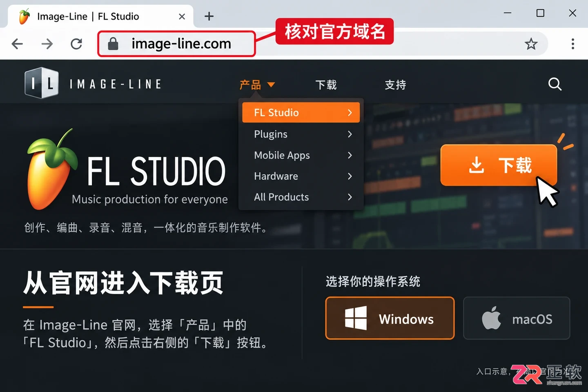Click the heading 选择你的操作系统
588x392 pixels.
click(x=373, y=281)
